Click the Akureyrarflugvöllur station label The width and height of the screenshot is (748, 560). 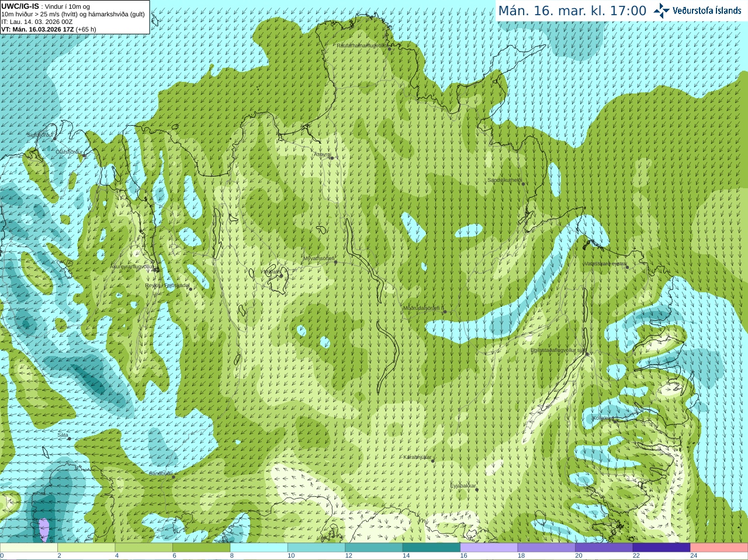click(132, 266)
